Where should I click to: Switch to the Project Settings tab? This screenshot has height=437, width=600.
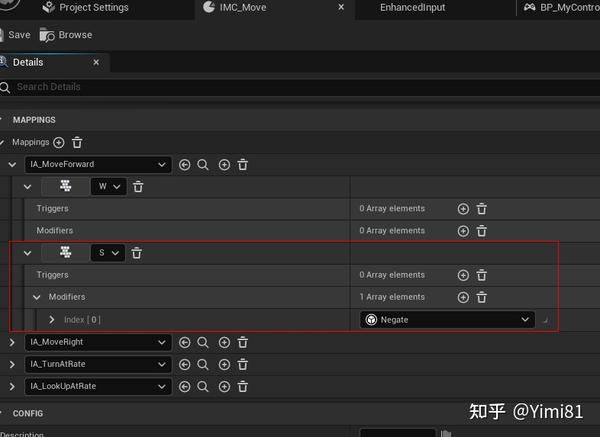(x=85, y=7)
